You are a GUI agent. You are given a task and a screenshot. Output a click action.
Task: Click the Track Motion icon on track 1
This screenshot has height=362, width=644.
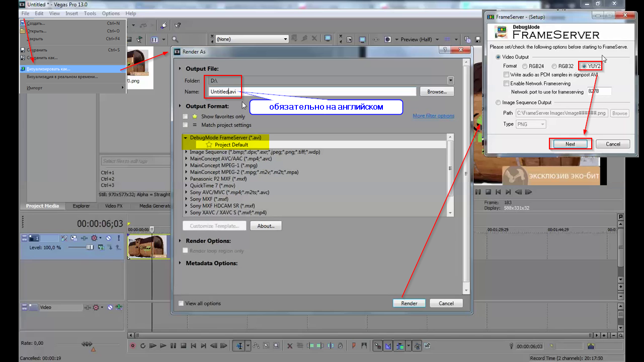pyautogui.click(x=73, y=238)
